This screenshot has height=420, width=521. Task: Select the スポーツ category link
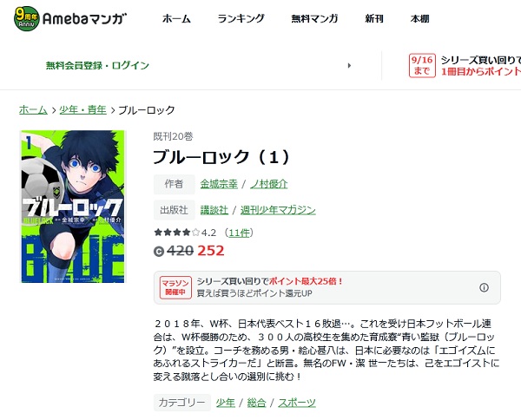click(297, 403)
